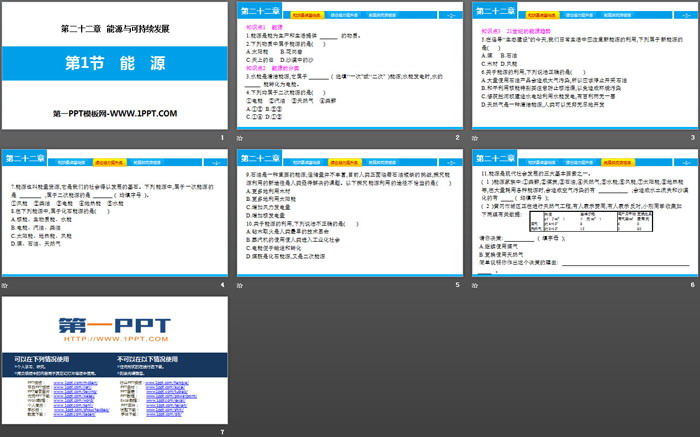
Task: Select slide 1 titled 第1节 能源
Action: coord(115,65)
